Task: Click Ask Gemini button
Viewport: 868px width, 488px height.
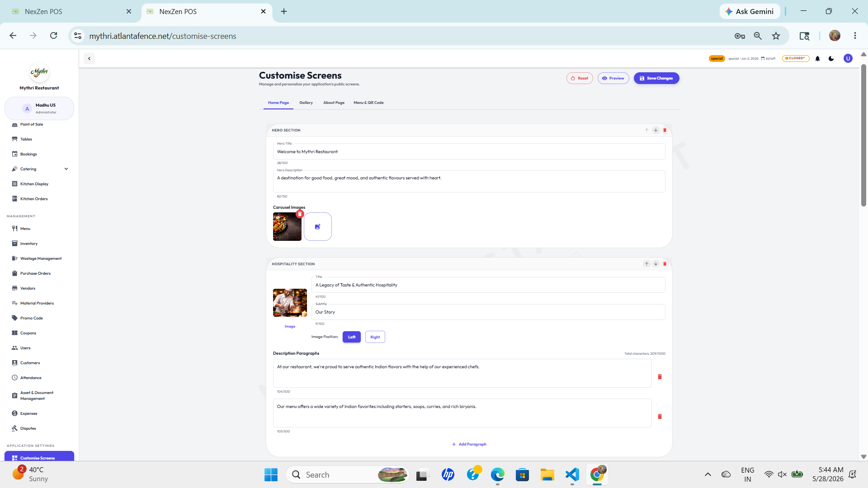Action: click(750, 11)
